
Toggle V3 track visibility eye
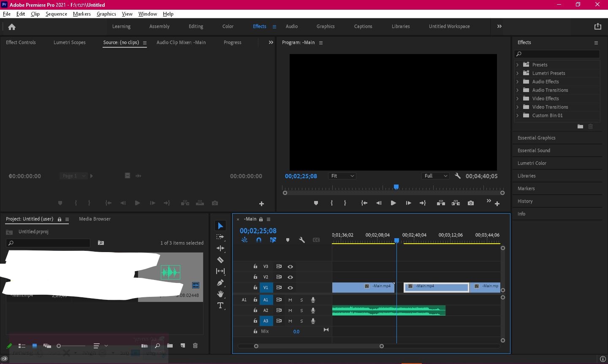point(290,266)
